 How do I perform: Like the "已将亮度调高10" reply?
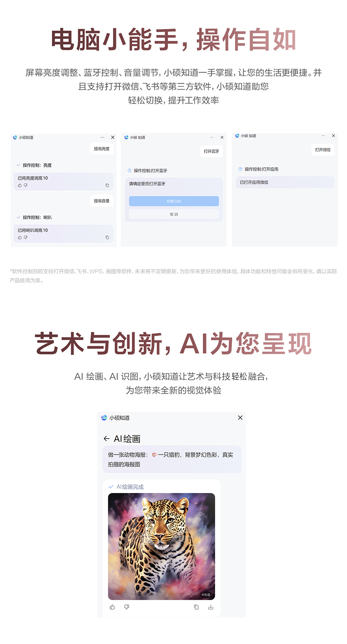pyautogui.click(x=20, y=185)
